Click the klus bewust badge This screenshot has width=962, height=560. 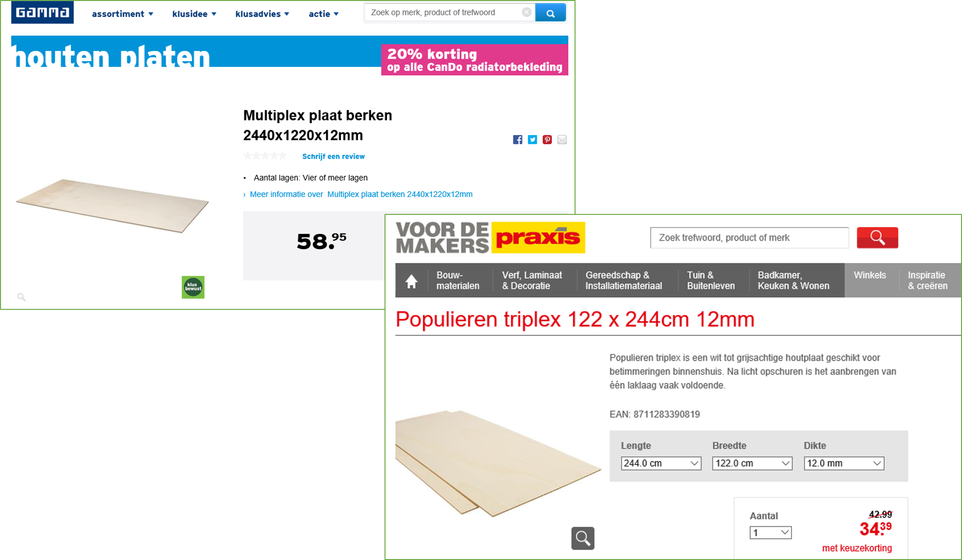[193, 287]
